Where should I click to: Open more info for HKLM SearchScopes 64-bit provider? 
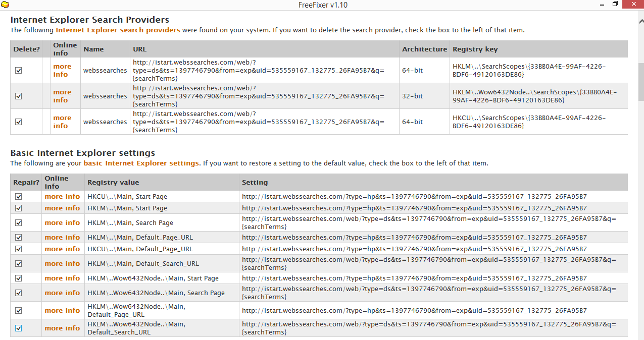[62, 71]
